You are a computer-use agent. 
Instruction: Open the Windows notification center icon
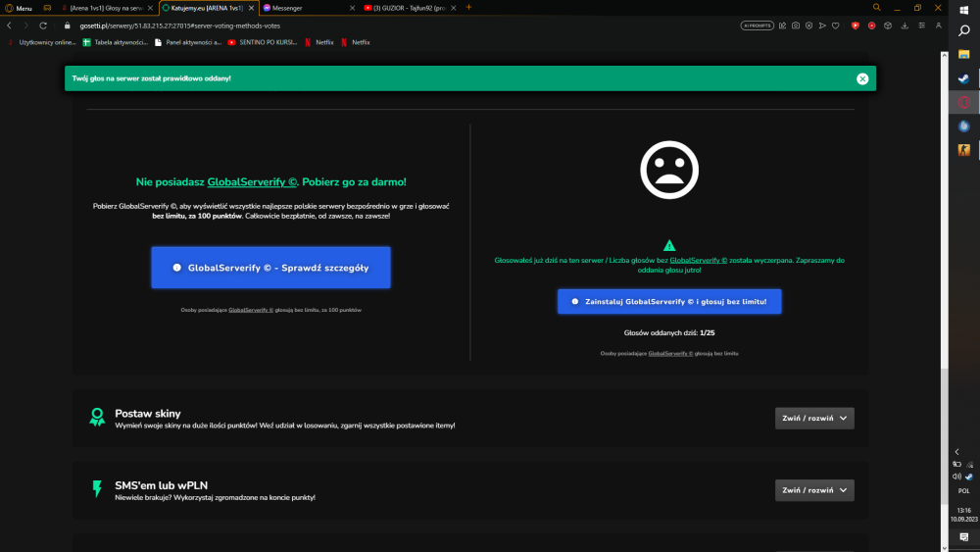[963, 537]
